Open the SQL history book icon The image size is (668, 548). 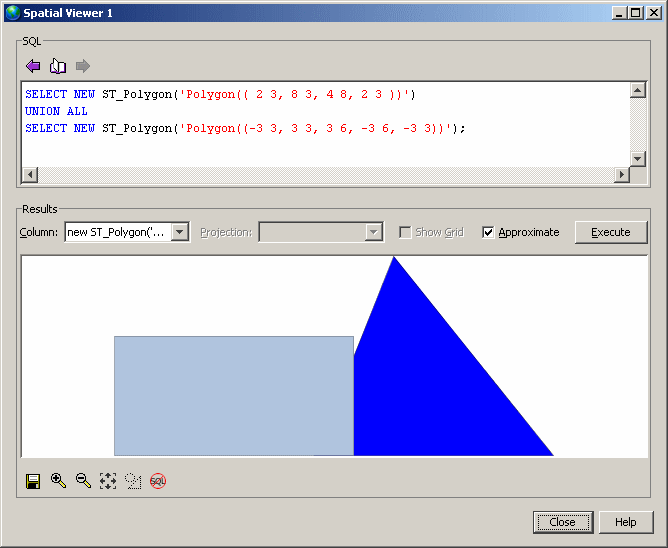58,66
